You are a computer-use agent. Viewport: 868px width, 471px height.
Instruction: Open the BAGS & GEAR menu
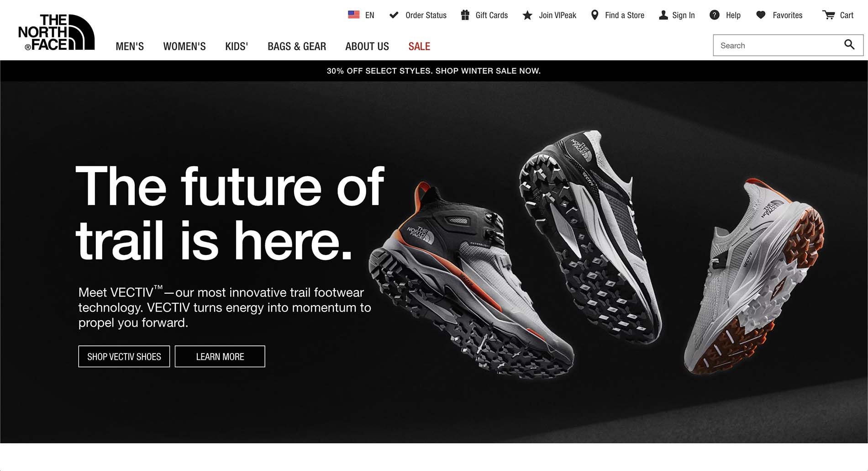tap(297, 46)
